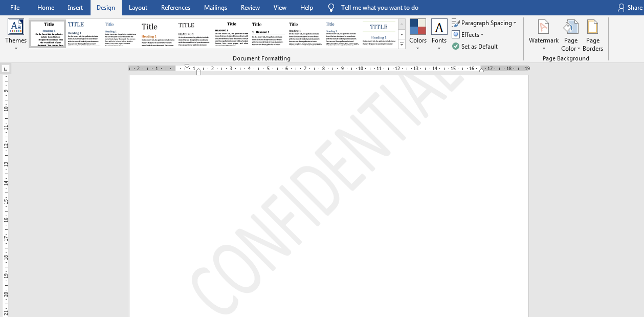Expand the arrow below the Fonts button
The image size is (644, 317).
(439, 49)
